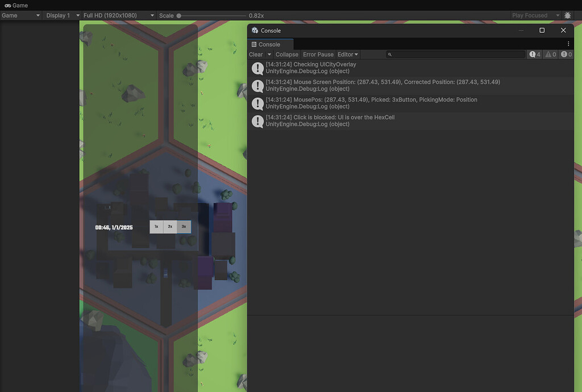Enable Error Pause in the Console
582x392 pixels.
pyautogui.click(x=318, y=54)
